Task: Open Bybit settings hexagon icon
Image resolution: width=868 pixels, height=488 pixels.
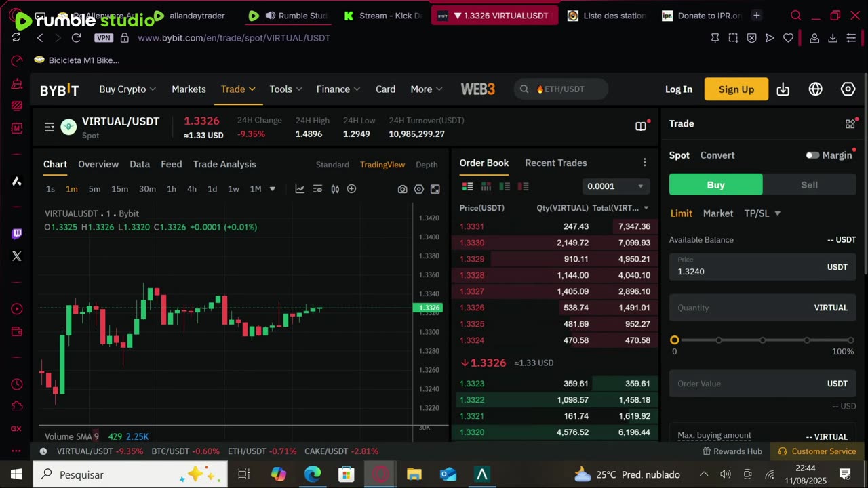Action: [848, 89]
